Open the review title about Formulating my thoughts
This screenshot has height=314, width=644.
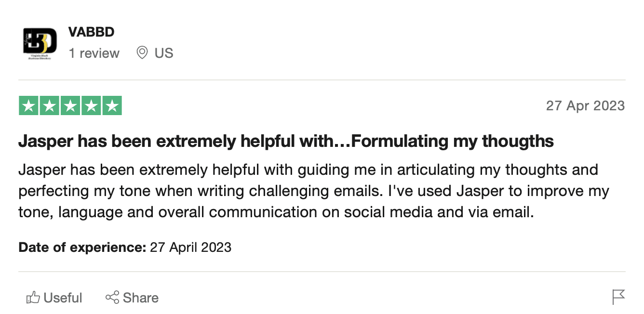tap(286, 141)
